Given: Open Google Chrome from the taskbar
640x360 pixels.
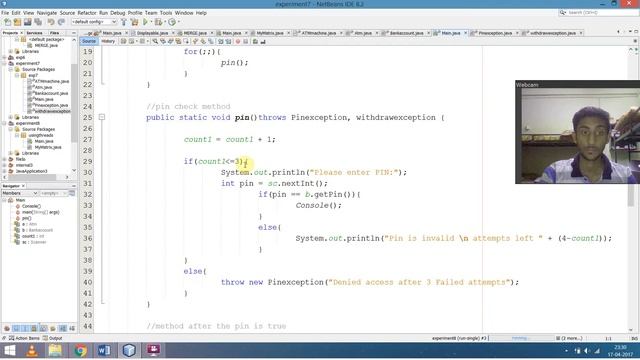Looking at the screenshot, I should point(80,350).
